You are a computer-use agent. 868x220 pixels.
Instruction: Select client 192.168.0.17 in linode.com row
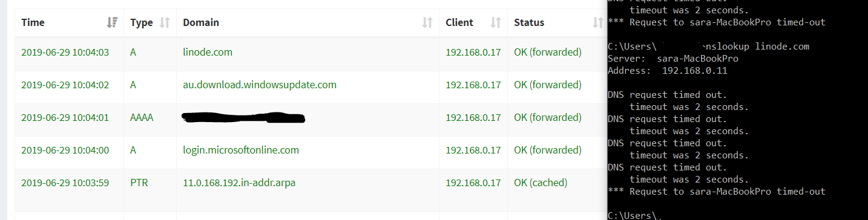point(473,52)
